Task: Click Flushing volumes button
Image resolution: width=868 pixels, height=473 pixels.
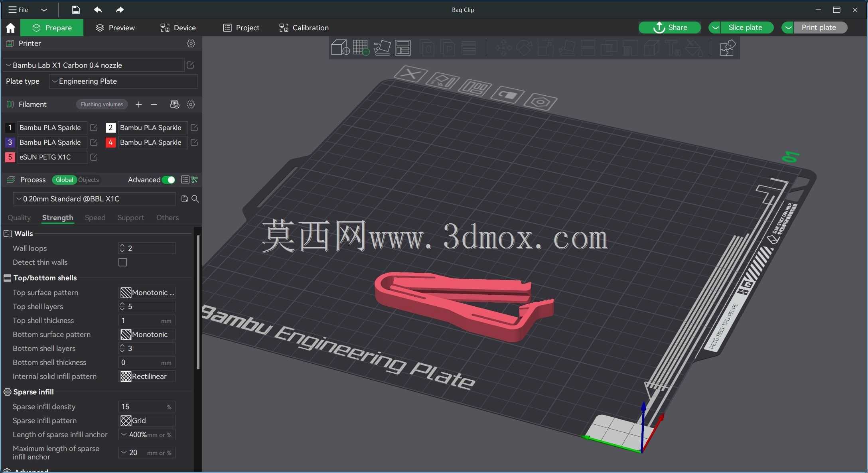Action: pyautogui.click(x=102, y=104)
